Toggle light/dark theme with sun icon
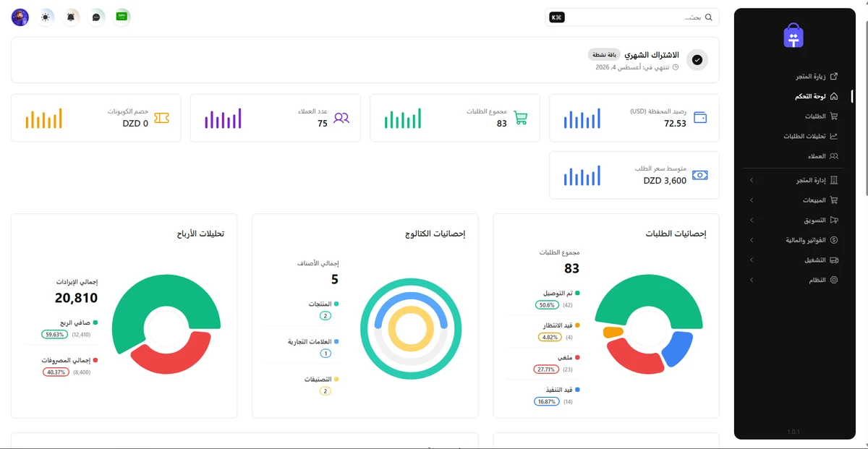 coord(46,17)
